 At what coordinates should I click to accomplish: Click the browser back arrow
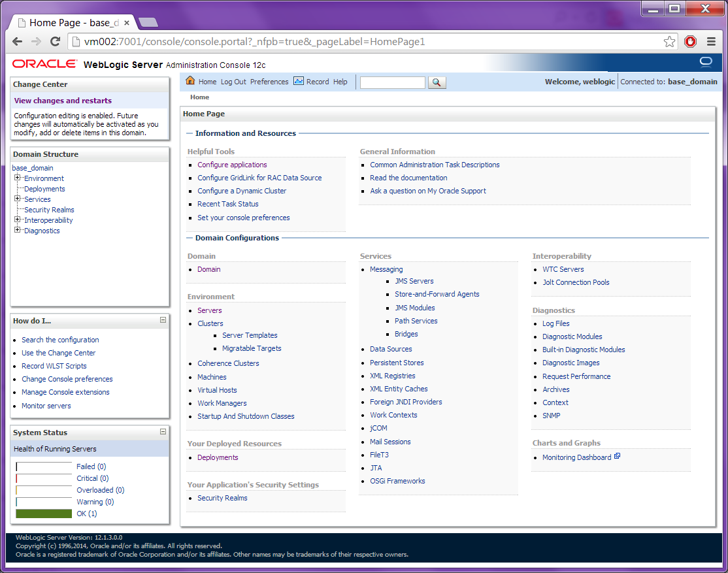18,41
